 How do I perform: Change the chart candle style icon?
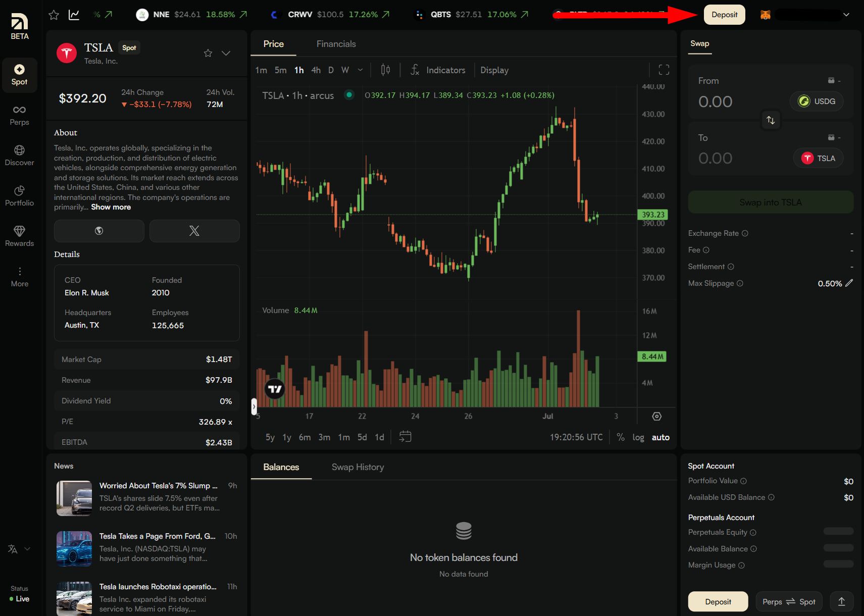point(385,70)
